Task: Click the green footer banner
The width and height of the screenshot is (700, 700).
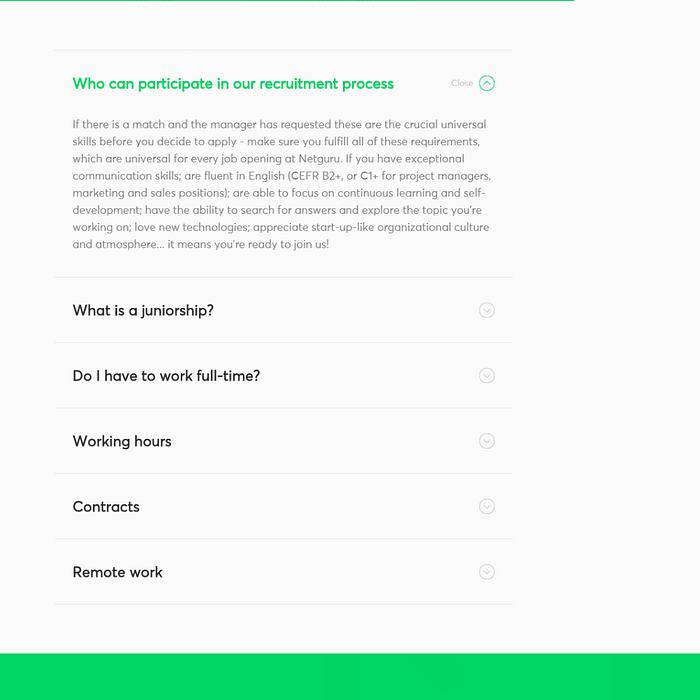Action: 350,677
